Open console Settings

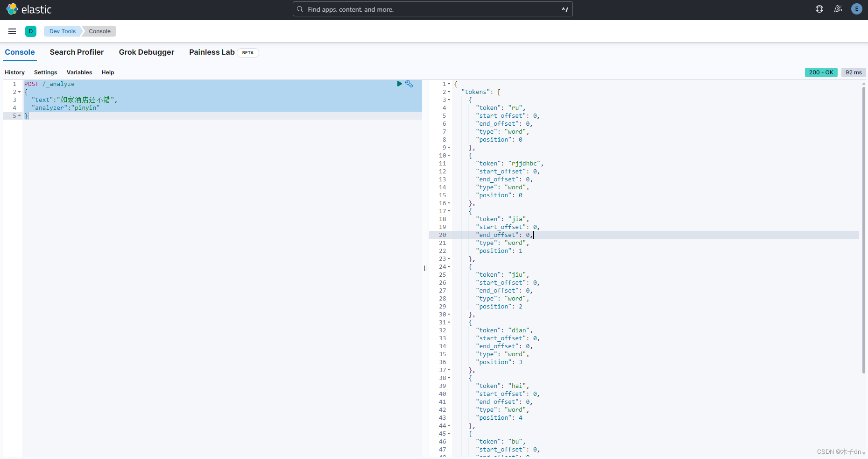(45, 72)
